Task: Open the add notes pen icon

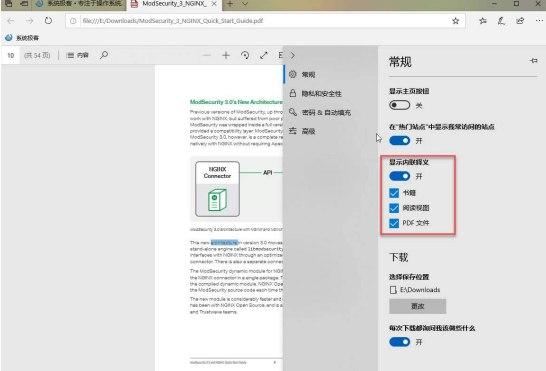Action: pos(501,21)
